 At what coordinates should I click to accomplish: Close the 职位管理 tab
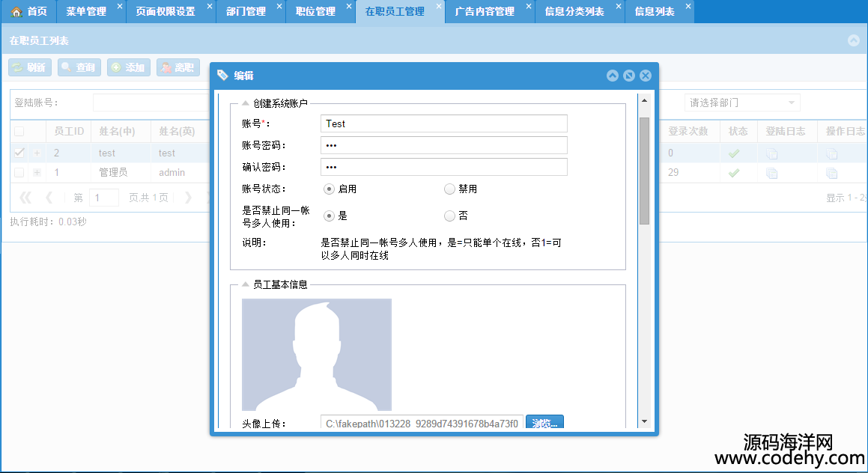(x=349, y=6)
